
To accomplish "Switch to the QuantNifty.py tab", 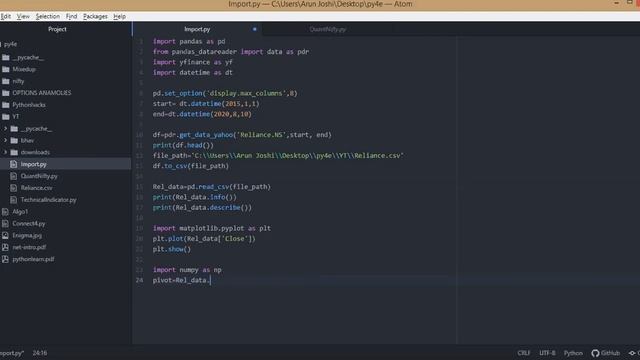I will pyautogui.click(x=327, y=29).
